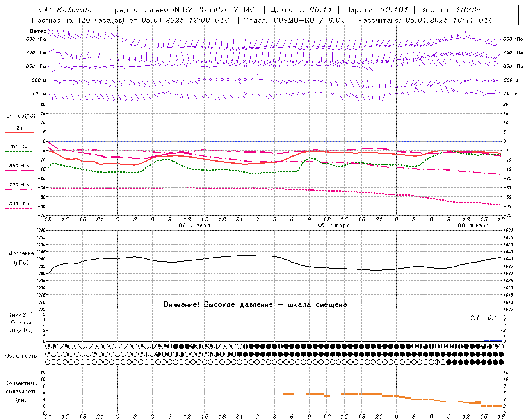The height and width of the screenshot is (420, 525).
Task: Click the (мм/1ч.) precipitation unit label
Action: pyautogui.click(x=21, y=330)
